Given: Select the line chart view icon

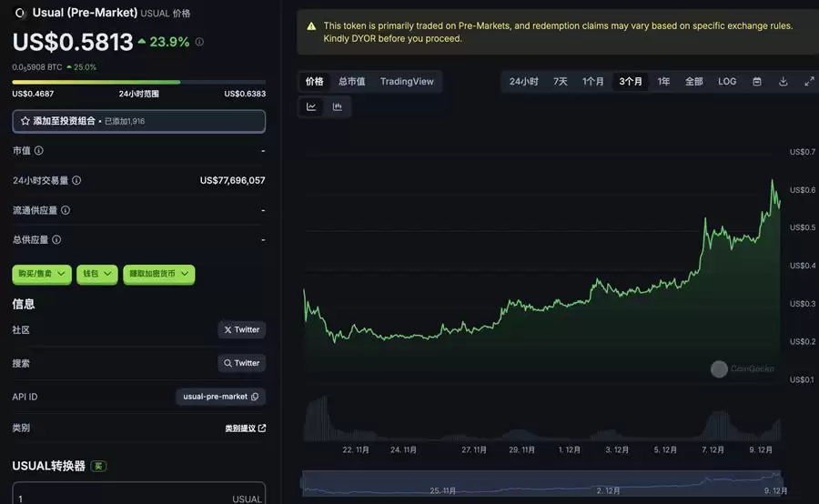Looking at the screenshot, I should pyautogui.click(x=311, y=106).
